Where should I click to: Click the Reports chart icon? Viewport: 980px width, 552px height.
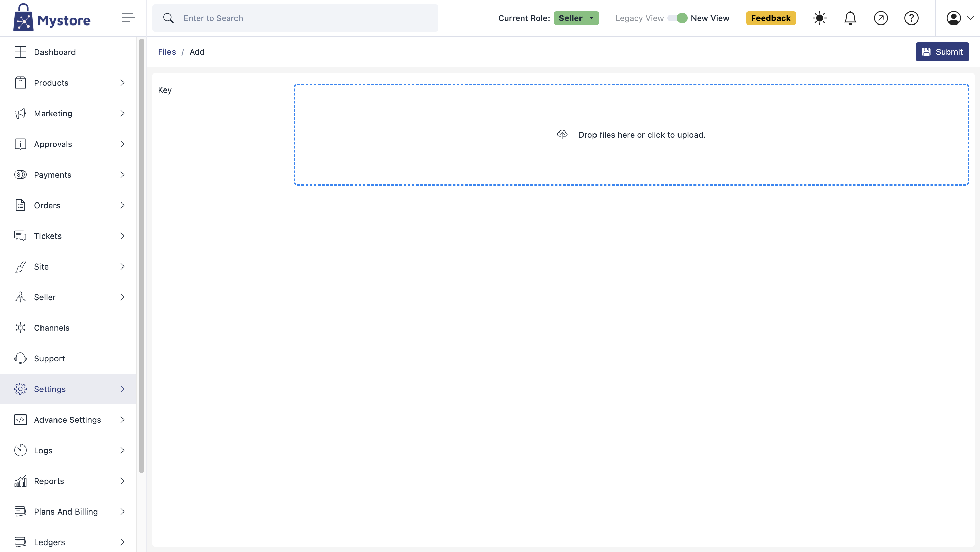point(20,481)
